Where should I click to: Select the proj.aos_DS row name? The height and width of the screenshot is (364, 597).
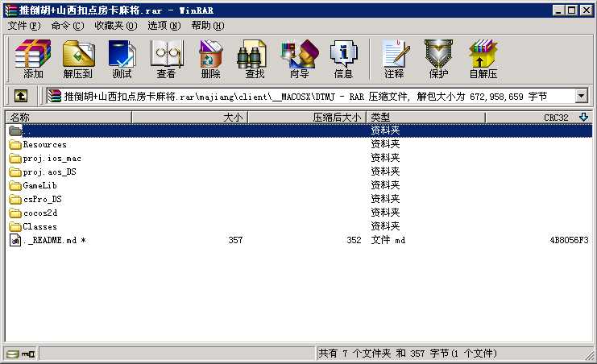(x=49, y=172)
